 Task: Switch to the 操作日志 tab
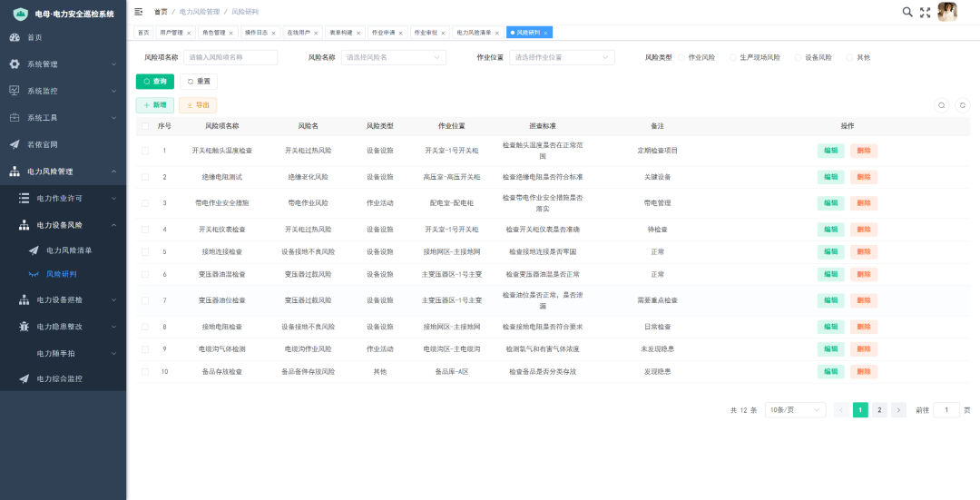click(x=260, y=33)
